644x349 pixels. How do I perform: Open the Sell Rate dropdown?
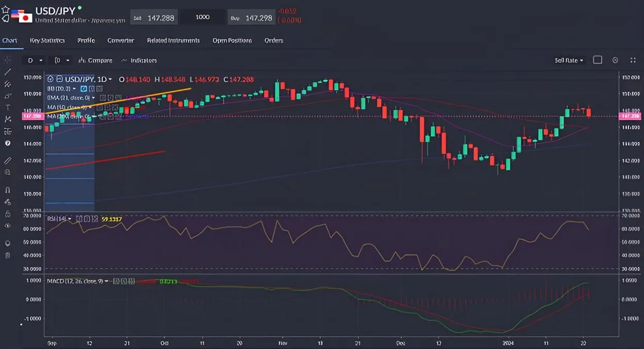[x=569, y=60]
